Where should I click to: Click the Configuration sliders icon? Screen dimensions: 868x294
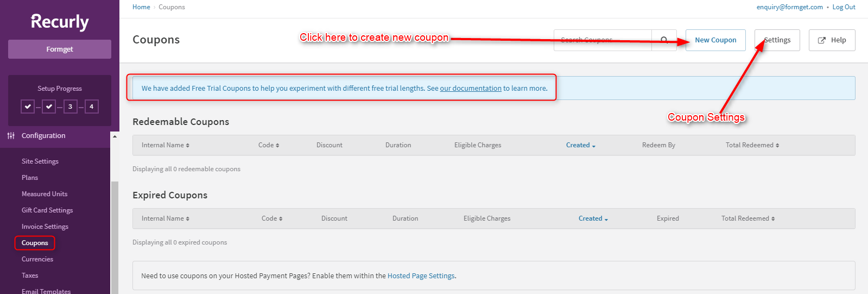pyautogui.click(x=11, y=136)
